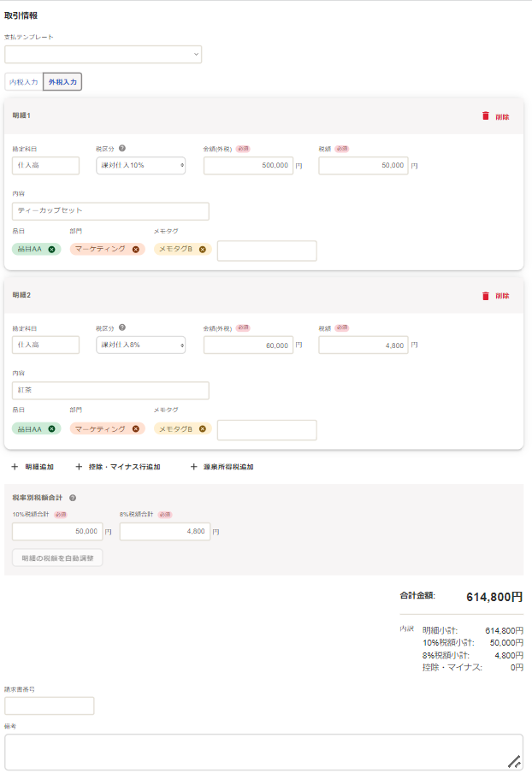Click 控除・マイナス行追加 button
532x779 pixels.
118,467
